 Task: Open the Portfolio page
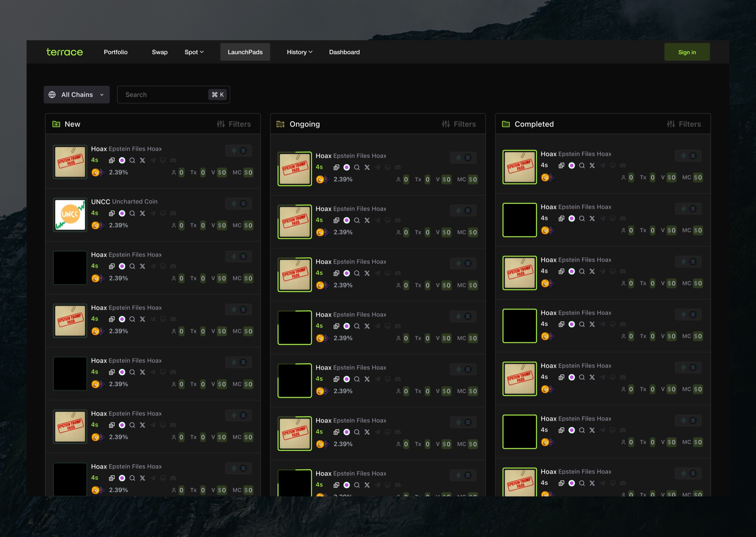(x=116, y=52)
